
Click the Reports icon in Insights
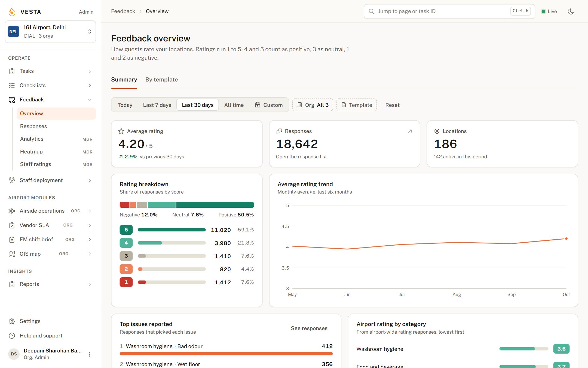(x=12, y=284)
